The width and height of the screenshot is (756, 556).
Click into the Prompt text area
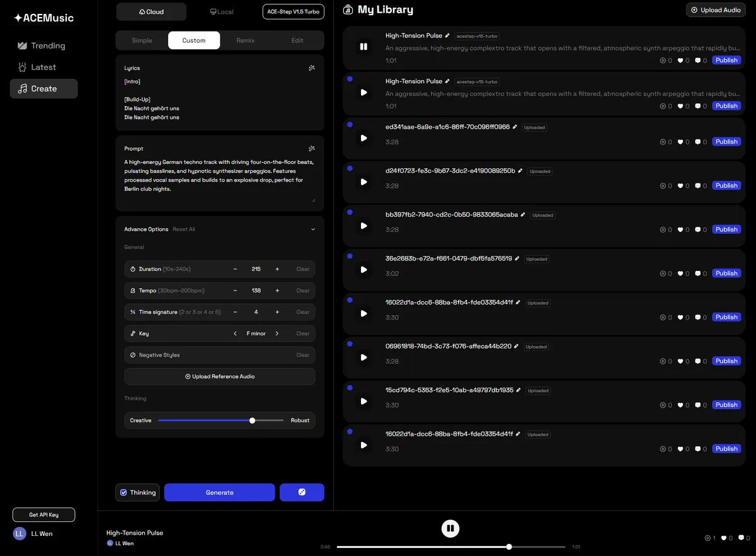tap(220, 180)
